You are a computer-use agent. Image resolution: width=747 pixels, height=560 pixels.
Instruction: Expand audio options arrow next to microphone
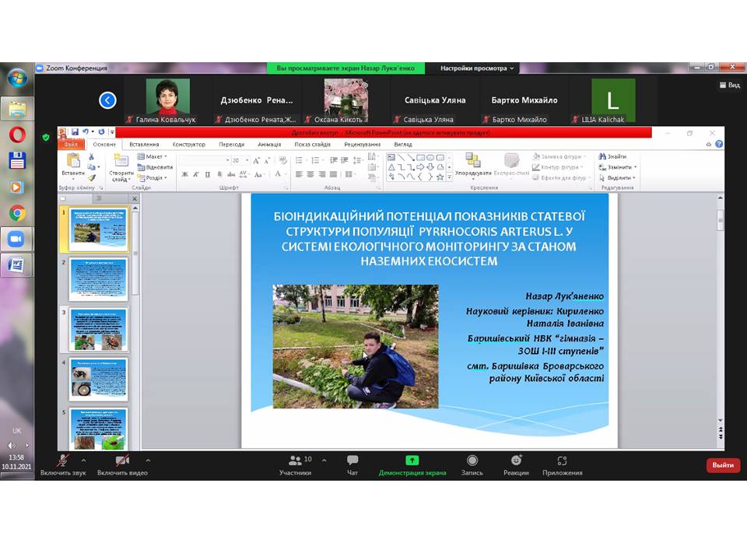coord(83,460)
